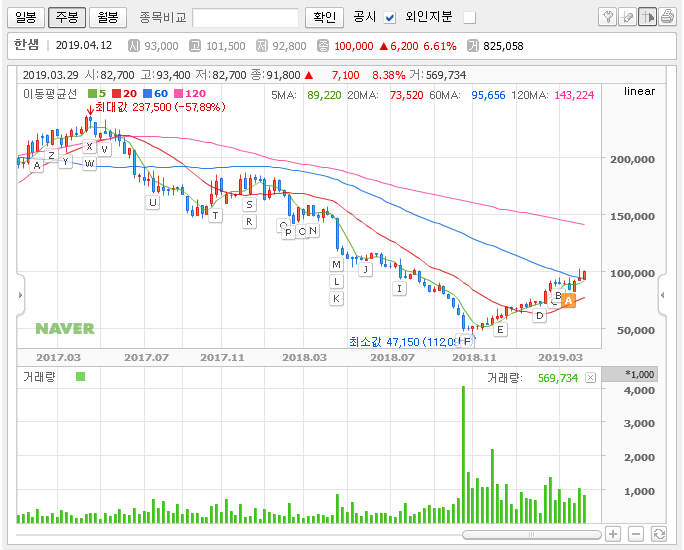Click the *1,000 volume unit label
The image size is (684, 550).
640,374
